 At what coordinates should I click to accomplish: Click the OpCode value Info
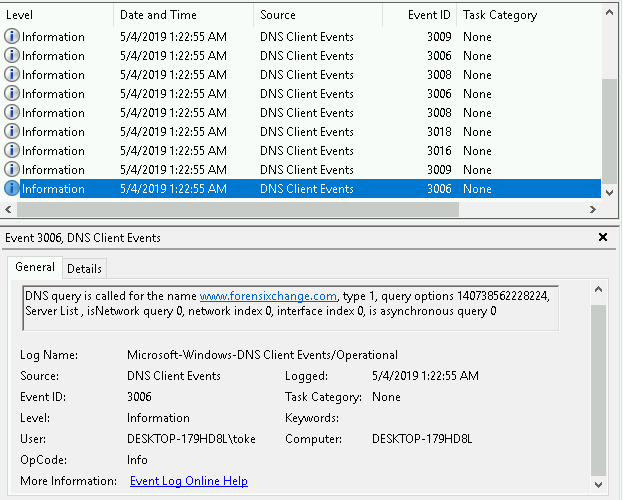137,460
